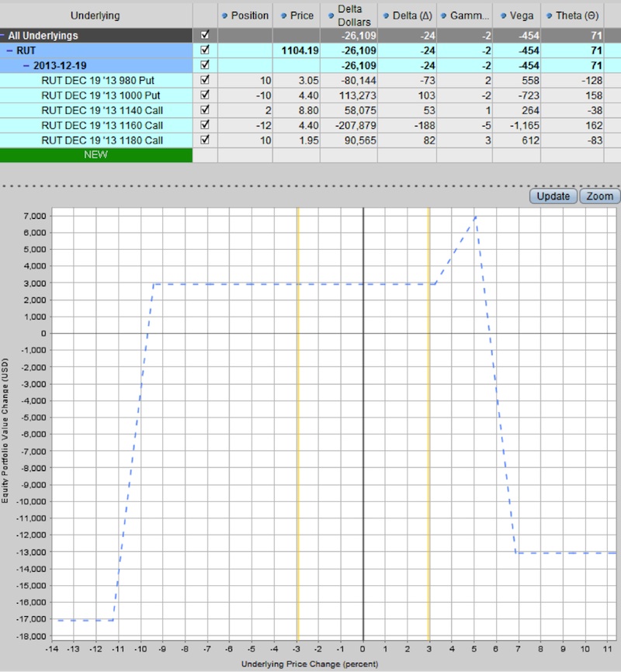
Task: Toggle checkbox for RUT 980 Put
Action: (205, 80)
